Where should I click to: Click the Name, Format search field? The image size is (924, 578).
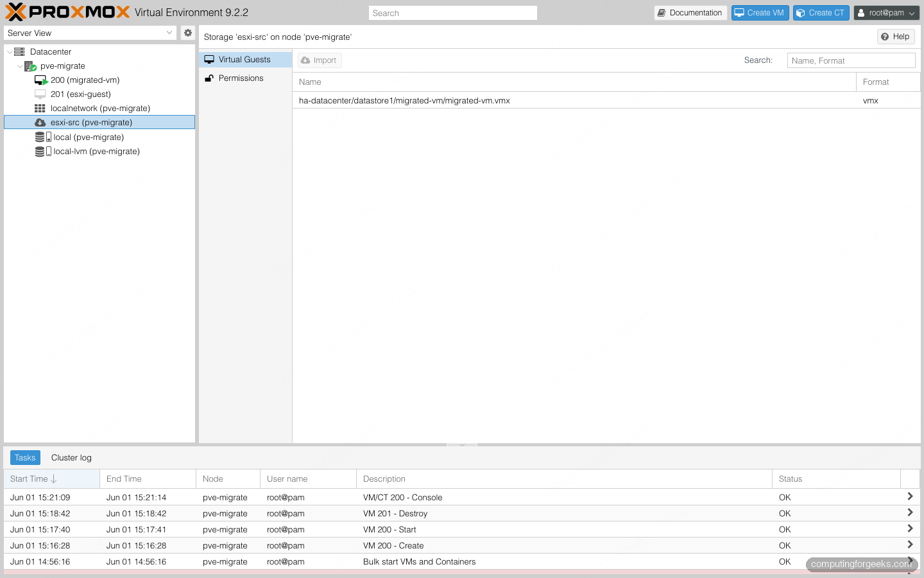pyautogui.click(x=851, y=60)
